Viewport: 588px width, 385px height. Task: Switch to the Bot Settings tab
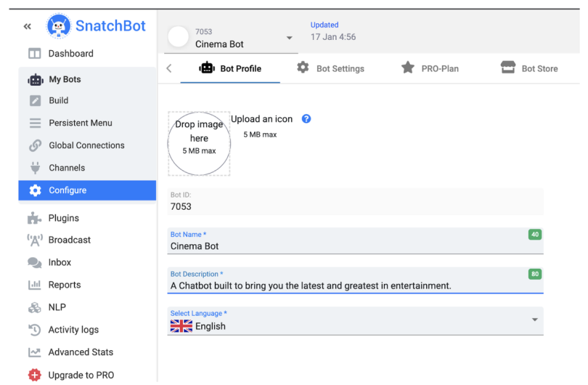point(330,69)
